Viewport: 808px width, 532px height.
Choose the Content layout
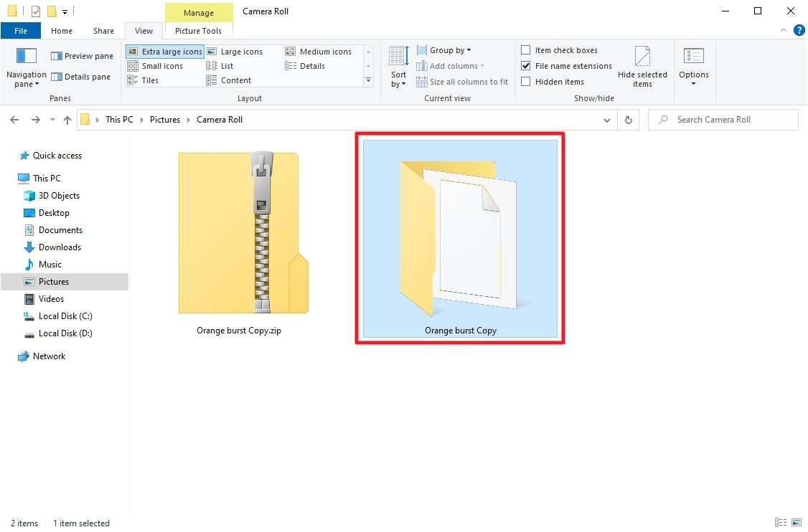229,80
